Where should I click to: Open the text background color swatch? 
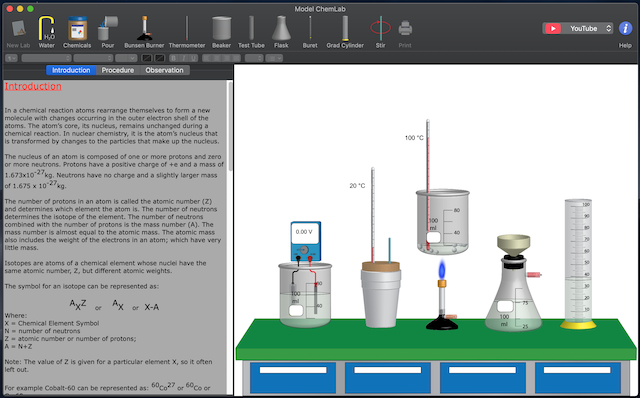click(160, 58)
